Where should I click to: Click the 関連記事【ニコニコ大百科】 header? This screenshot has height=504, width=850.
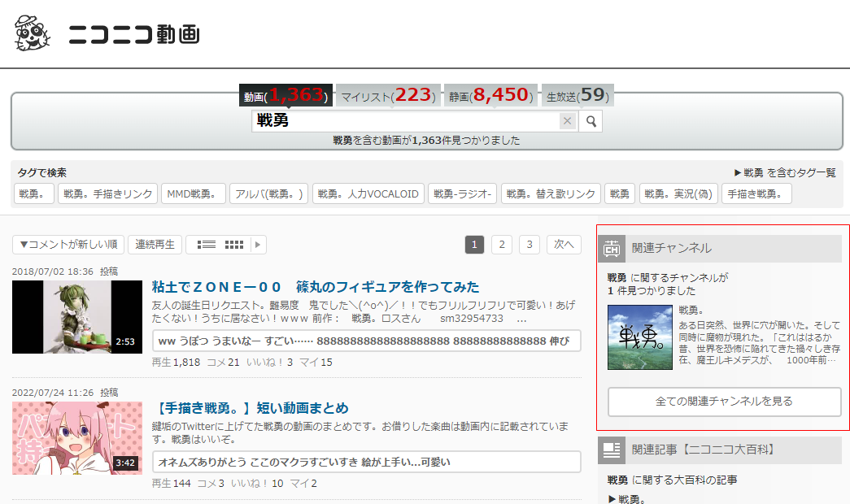click(720, 450)
